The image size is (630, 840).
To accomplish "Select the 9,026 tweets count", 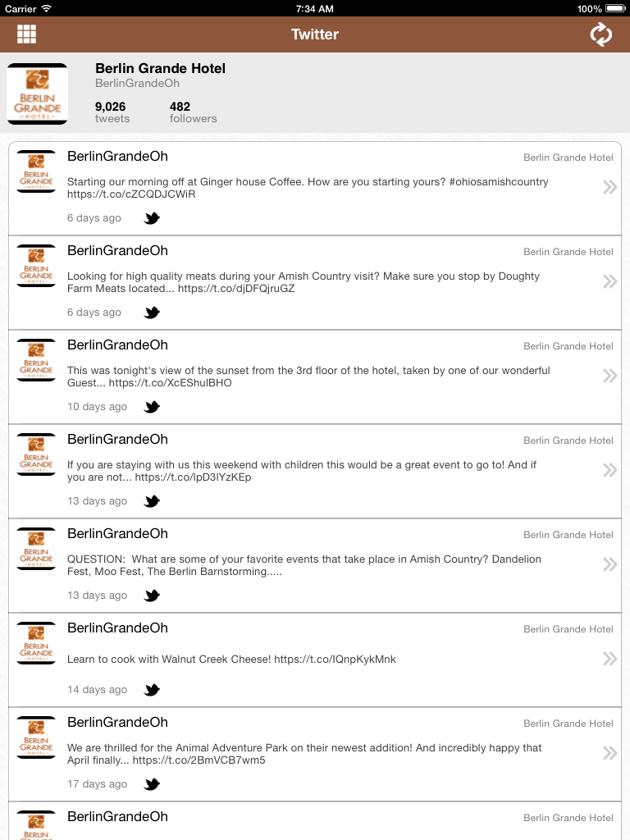I will 112,112.
